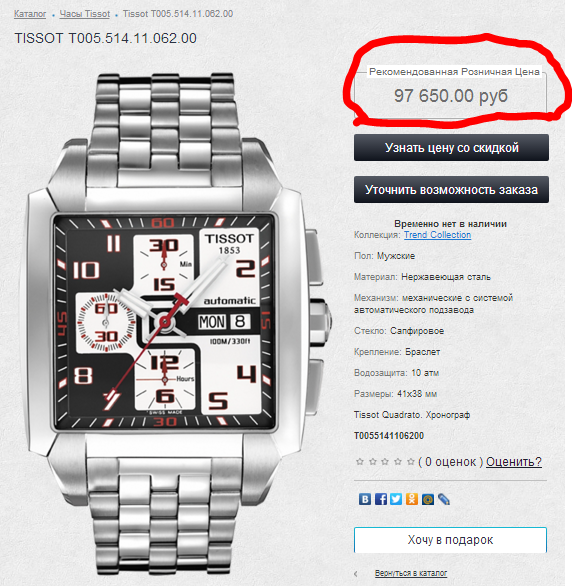572x586 pixels.
Task: Share on VKontakte icon
Action: click(x=365, y=499)
